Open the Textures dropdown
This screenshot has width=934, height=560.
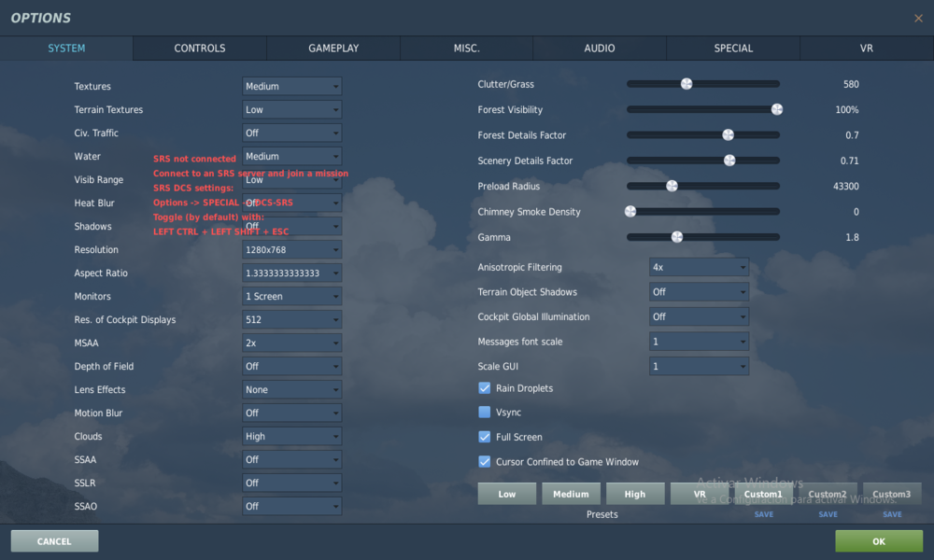click(x=291, y=86)
